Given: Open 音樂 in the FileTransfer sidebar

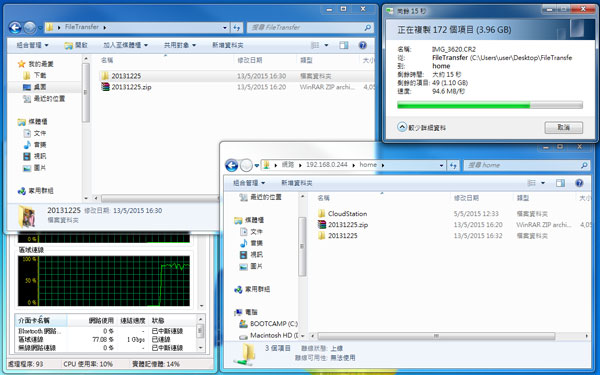Looking at the screenshot, I should pos(34,145).
